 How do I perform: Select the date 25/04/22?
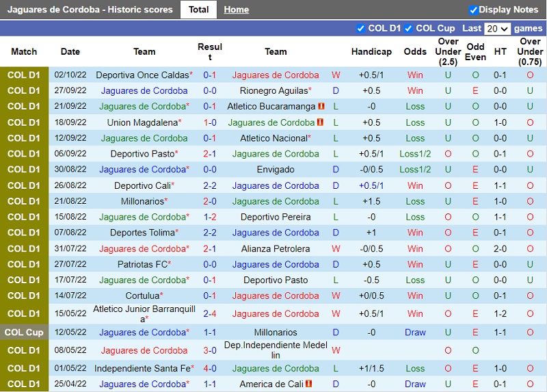point(70,384)
